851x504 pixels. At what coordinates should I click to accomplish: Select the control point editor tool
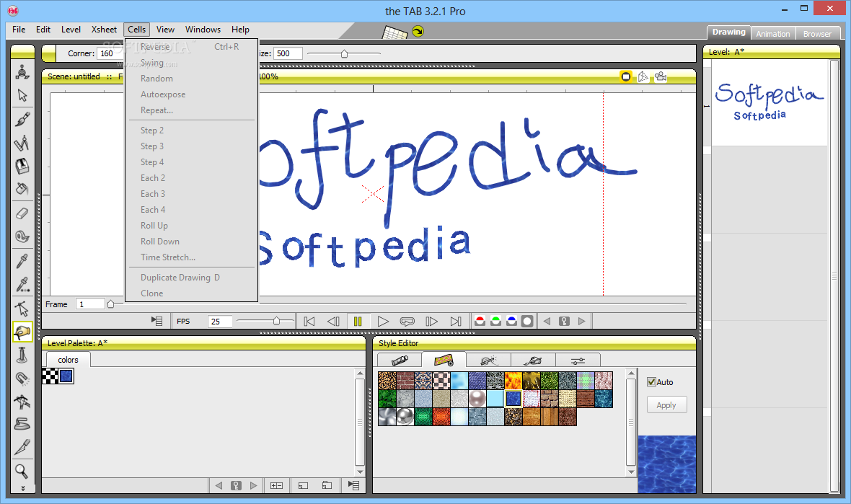tap(22, 309)
